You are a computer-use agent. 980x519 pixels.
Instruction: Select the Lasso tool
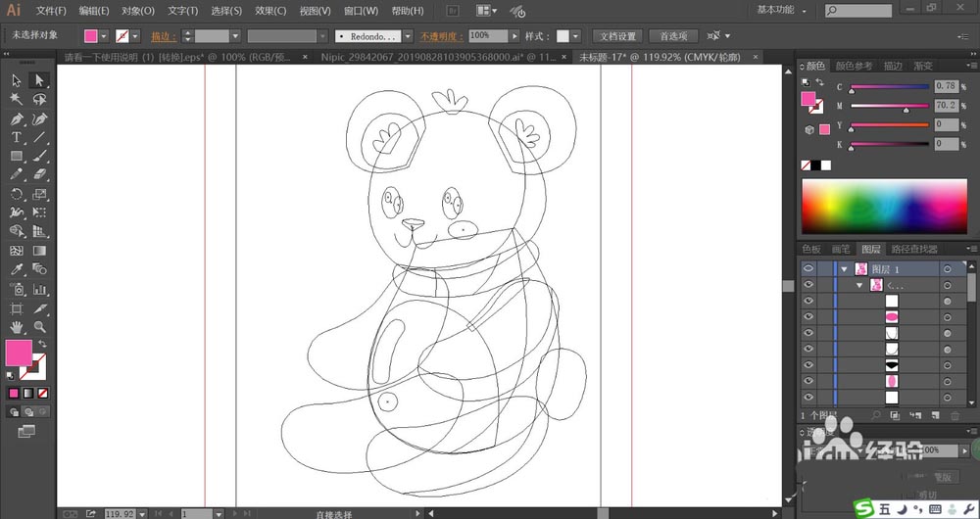coord(39,99)
